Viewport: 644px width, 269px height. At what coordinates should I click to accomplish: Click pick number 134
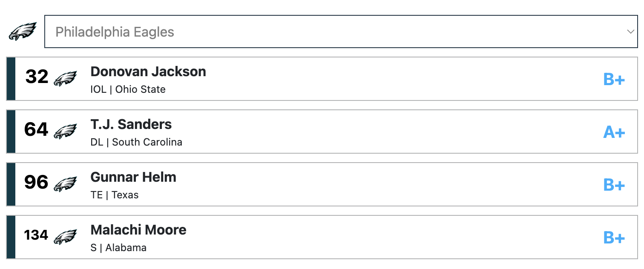point(36,235)
